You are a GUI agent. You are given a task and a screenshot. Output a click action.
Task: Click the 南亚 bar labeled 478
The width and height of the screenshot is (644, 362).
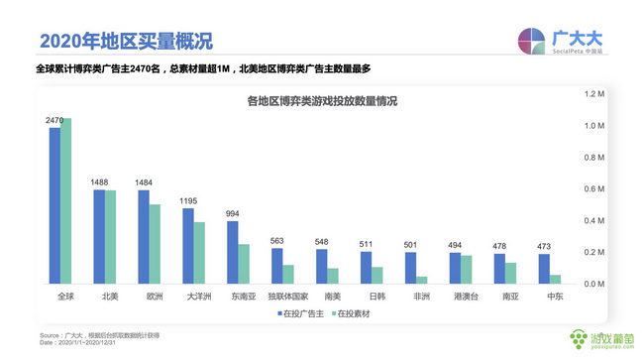(x=499, y=269)
